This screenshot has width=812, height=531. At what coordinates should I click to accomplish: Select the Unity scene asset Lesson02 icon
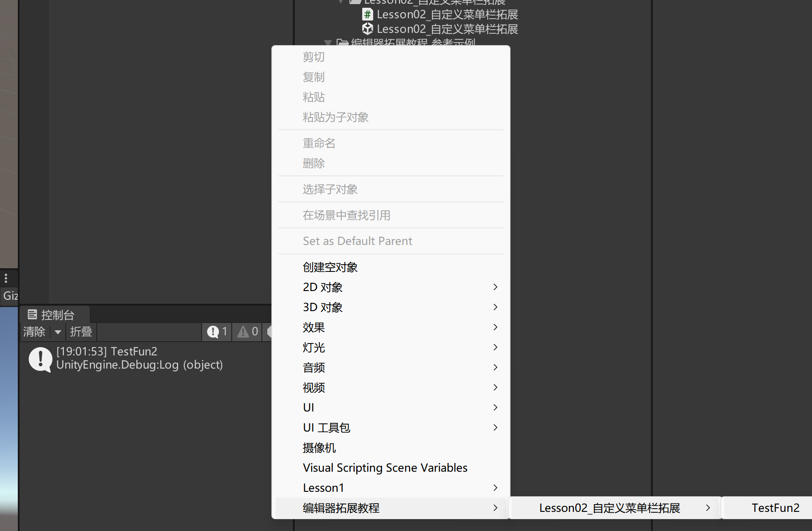coord(367,29)
